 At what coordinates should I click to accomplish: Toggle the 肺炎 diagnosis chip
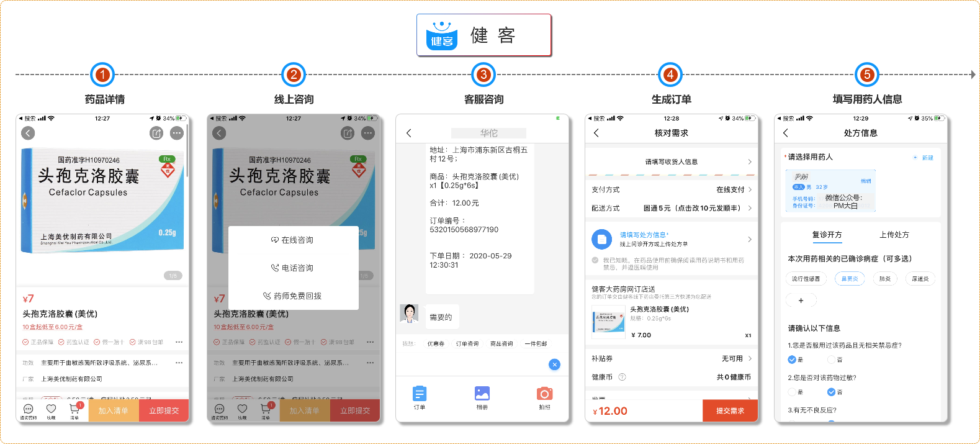pyautogui.click(x=885, y=279)
